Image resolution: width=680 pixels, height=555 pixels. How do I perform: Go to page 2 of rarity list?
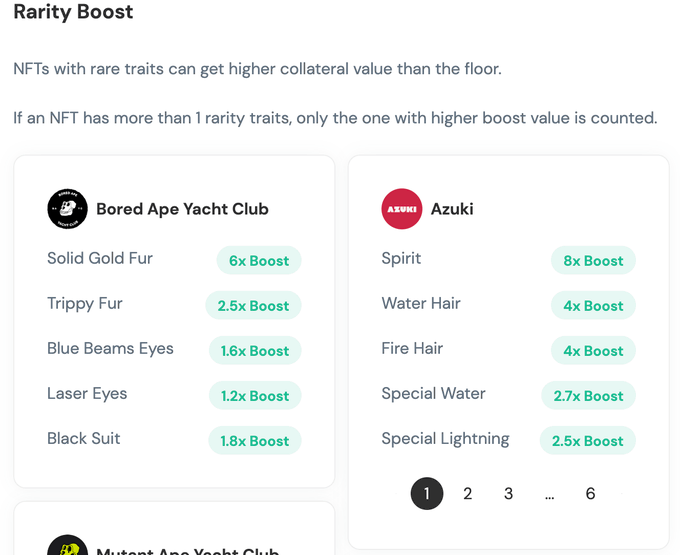tap(467, 493)
